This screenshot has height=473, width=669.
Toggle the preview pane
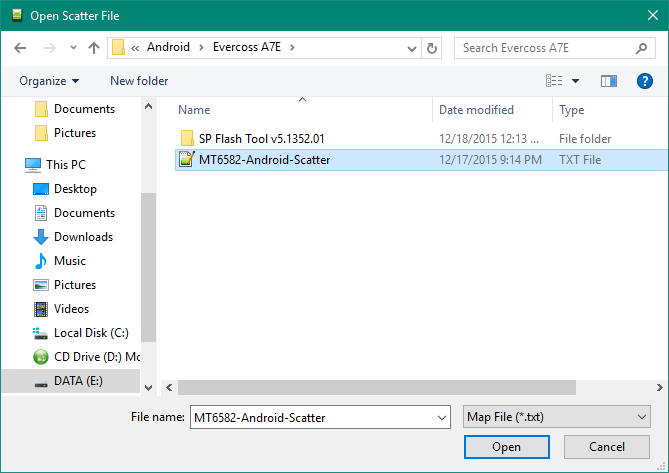click(609, 81)
